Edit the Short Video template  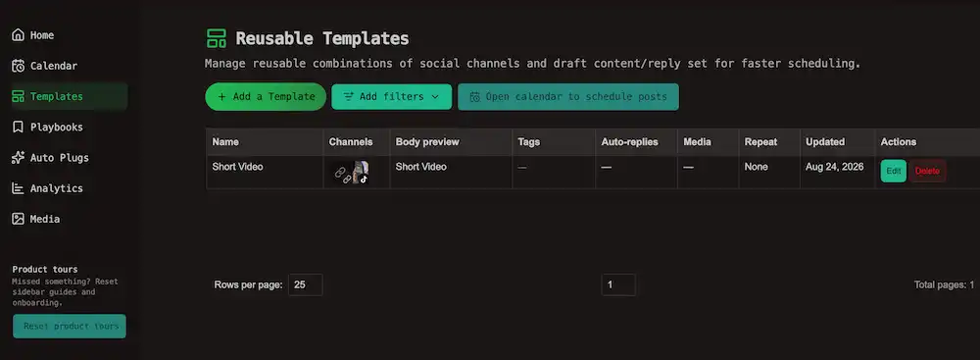pos(894,171)
